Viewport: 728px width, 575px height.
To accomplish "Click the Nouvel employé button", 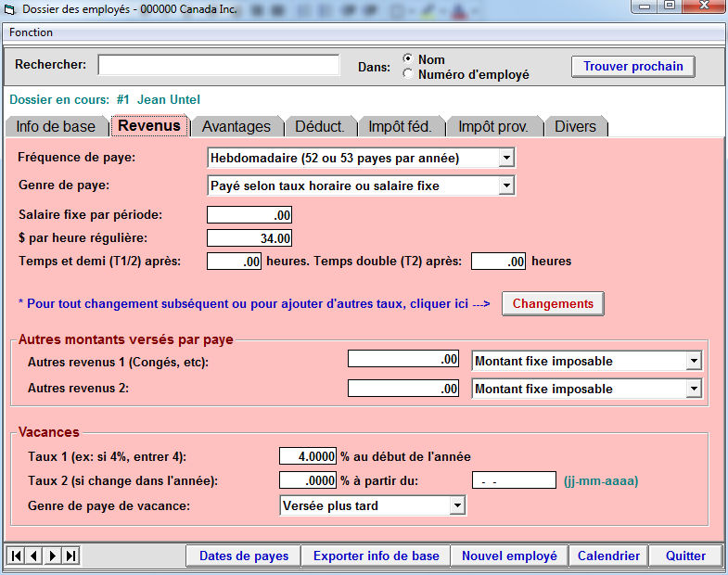I will point(509,556).
